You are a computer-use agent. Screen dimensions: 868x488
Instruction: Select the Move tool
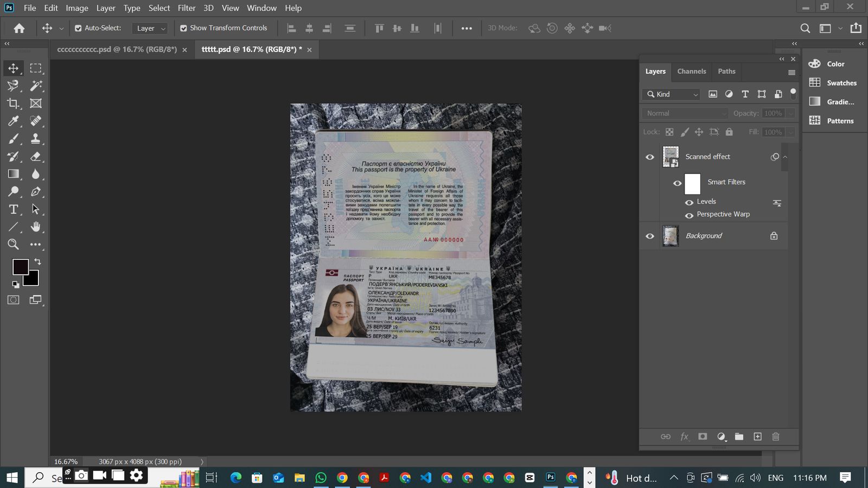(13, 68)
